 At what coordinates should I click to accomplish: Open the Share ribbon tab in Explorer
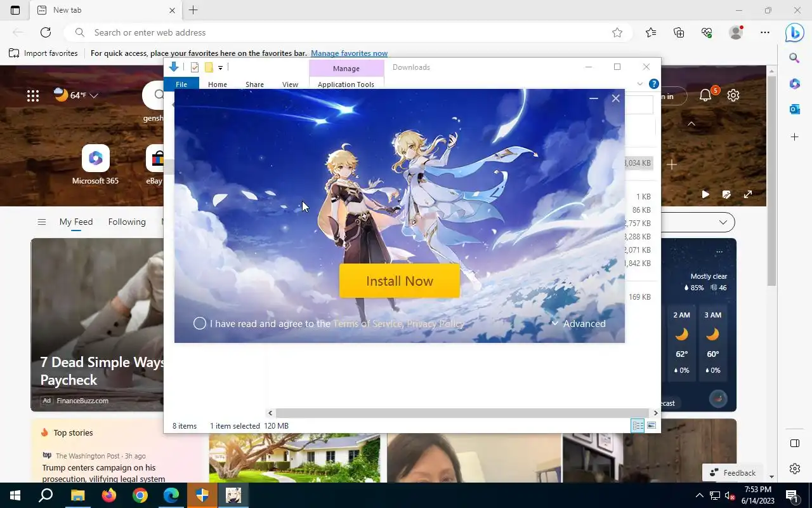coord(254,84)
